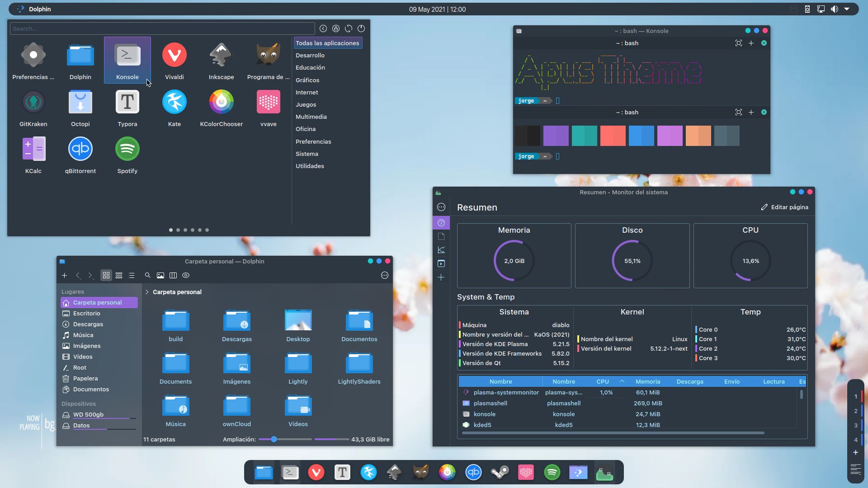The image size is (868, 488).
Task: Sort processes by the CPU column header
Action: click(x=603, y=381)
